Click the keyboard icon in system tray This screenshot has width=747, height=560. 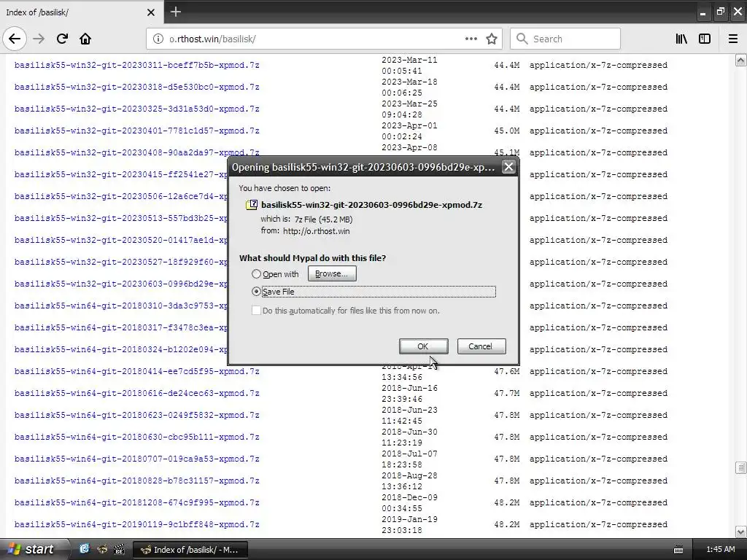(679, 550)
